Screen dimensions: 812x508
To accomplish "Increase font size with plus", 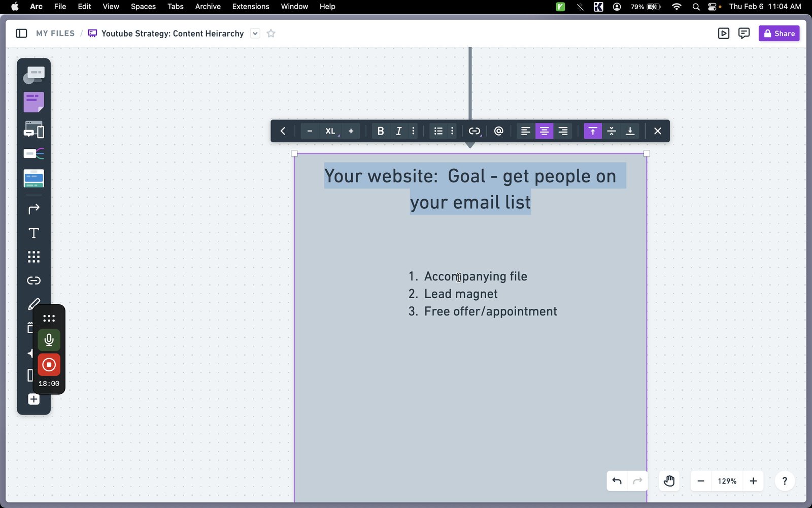I will [x=351, y=131].
